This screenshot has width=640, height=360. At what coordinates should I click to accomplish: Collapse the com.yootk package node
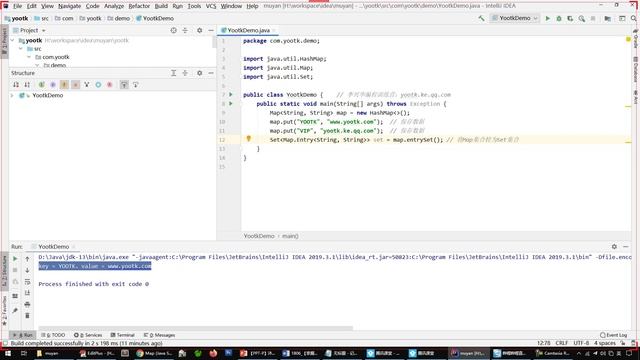[29, 57]
